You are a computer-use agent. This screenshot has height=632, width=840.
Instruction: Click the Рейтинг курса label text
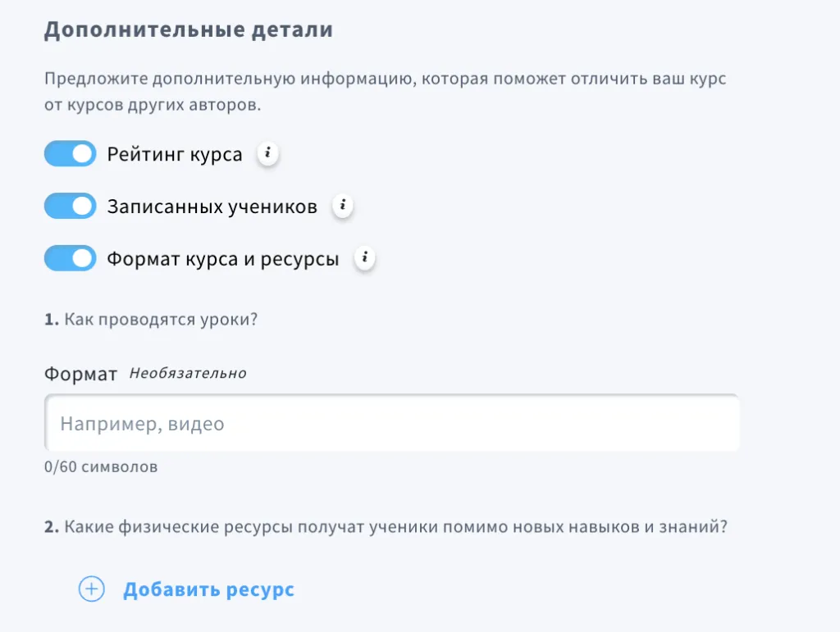(x=175, y=154)
